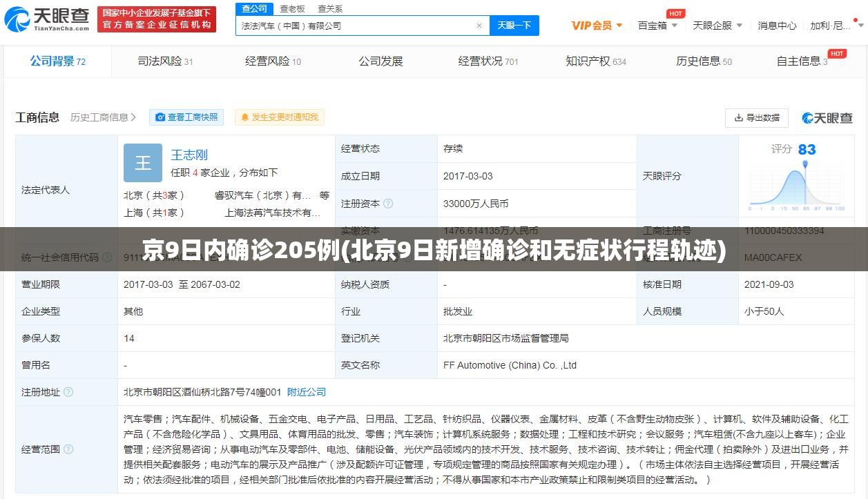The height and width of the screenshot is (499, 868).
Task: Open 消息中心 message center
Action: 777,26
